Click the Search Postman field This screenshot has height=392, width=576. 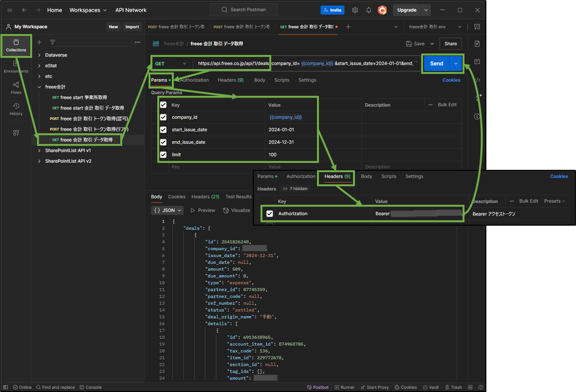(243, 10)
